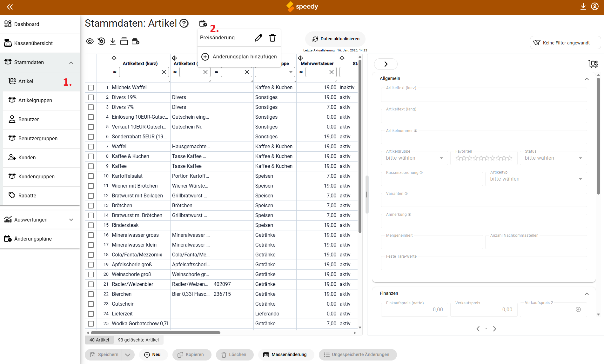Click the vertical scrollbar of the article table
This screenshot has width=604, height=364.
360,146
